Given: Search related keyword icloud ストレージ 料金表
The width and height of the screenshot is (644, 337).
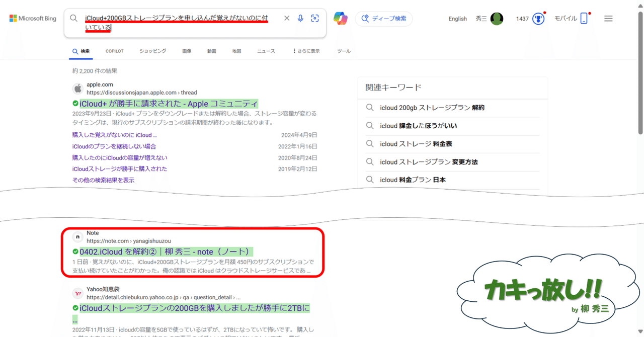Looking at the screenshot, I should pyautogui.click(x=416, y=144).
